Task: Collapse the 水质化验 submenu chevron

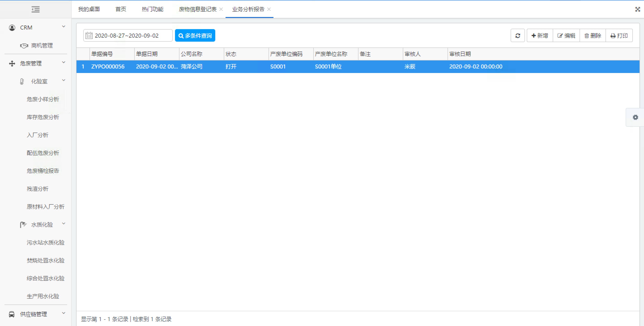Action: click(64, 223)
